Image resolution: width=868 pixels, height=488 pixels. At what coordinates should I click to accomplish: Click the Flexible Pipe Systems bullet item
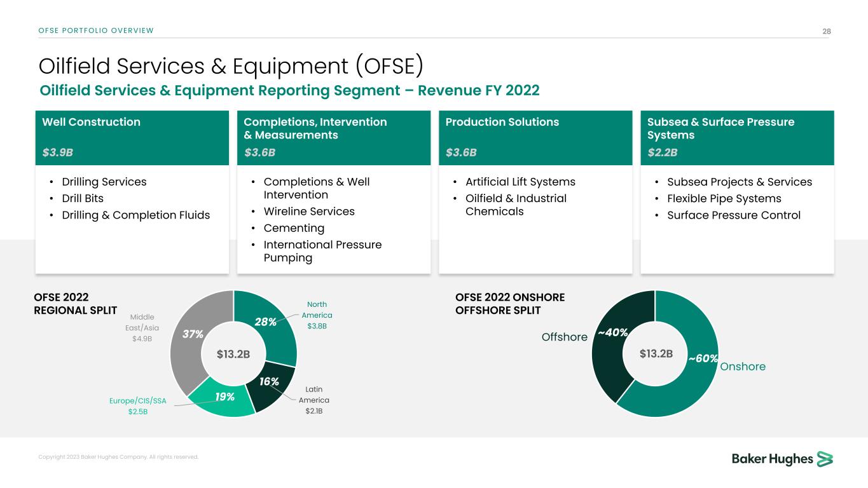724,198
